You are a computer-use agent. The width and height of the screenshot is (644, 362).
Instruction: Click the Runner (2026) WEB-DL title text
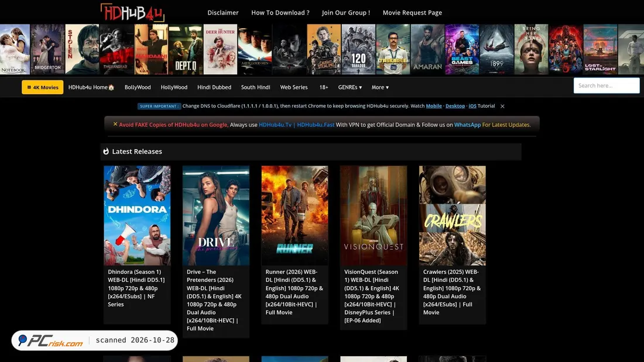294,292
